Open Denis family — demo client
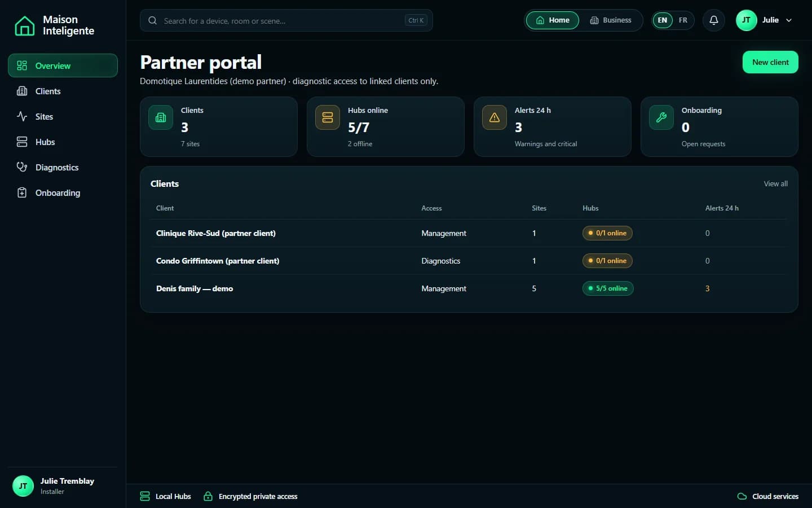Screen dimensions: 812x508 (x=469, y=288)
